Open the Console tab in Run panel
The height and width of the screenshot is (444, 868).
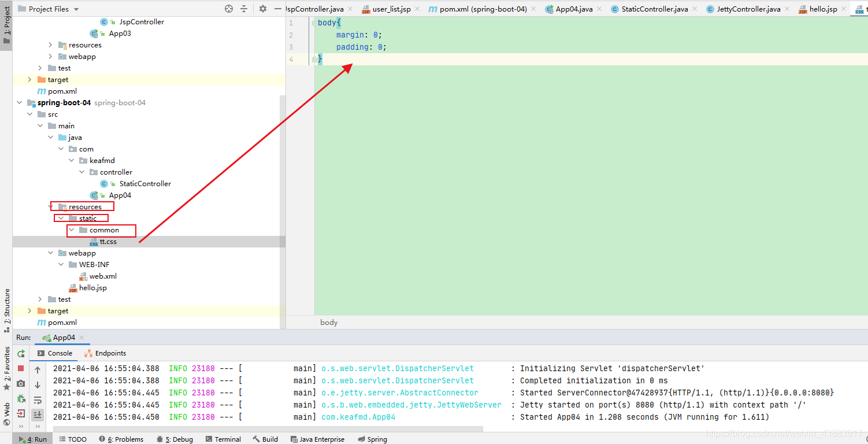click(x=55, y=353)
